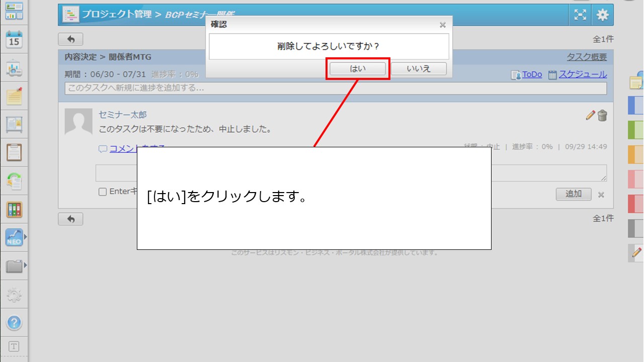Open the NEO chart icon in sidebar
Image resolution: width=644 pixels, height=362 pixels.
click(14, 237)
